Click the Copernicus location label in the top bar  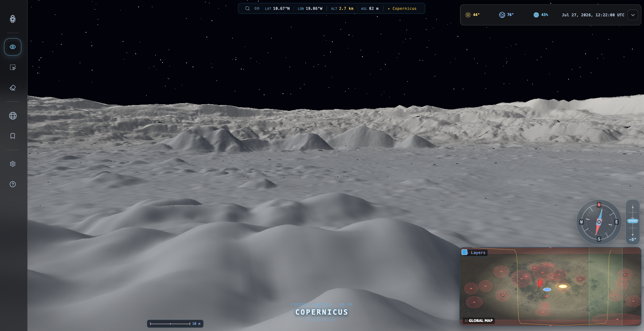[402, 8]
